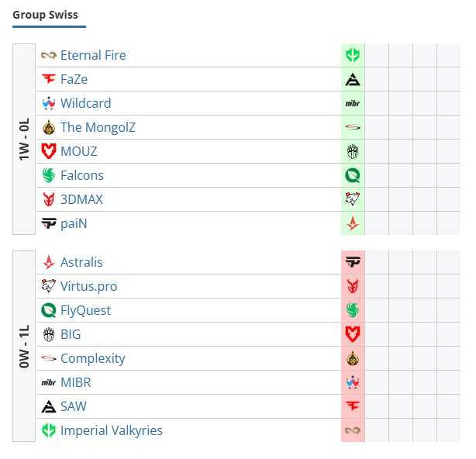Click the Virtus.pro opponent icon in 3DMAX row
Image resolution: width=476 pixels, height=459 pixels.
(x=353, y=199)
